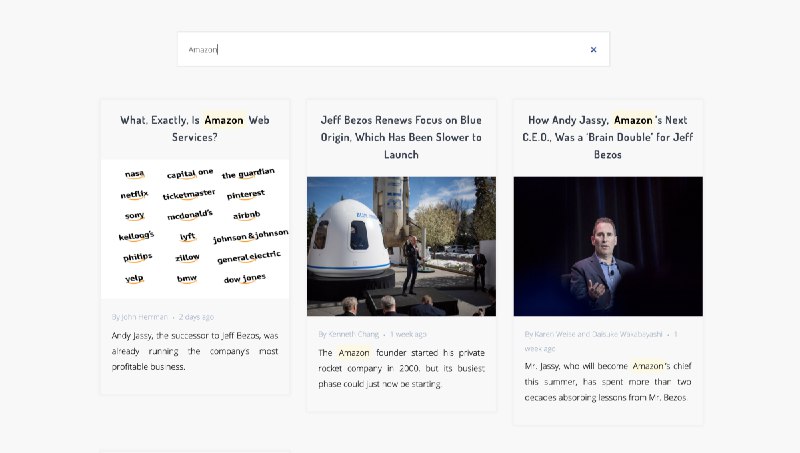Click summary 'Mr. Jassy, who will become Amazon's chief'
Viewport: 800px width, 453px height.
(608, 382)
